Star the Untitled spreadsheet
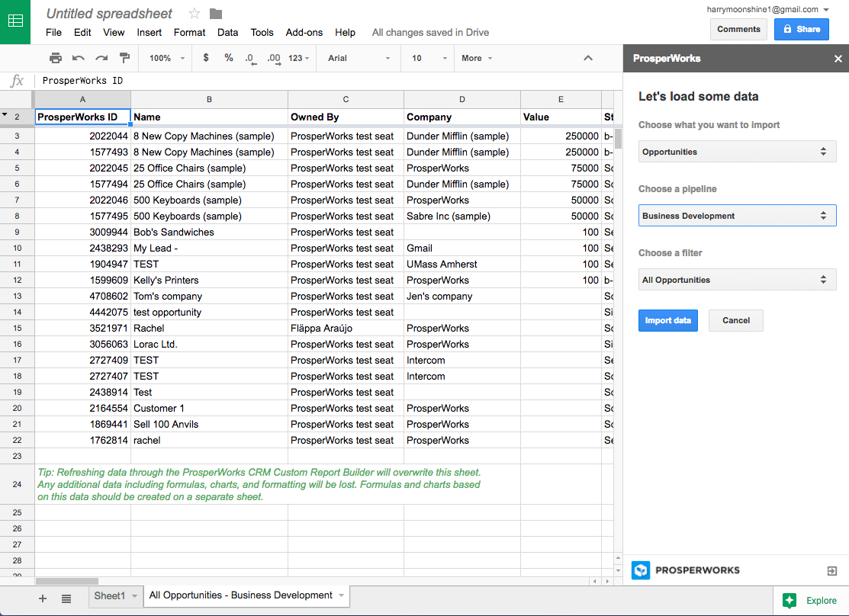This screenshot has width=849, height=616. click(195, 14)
